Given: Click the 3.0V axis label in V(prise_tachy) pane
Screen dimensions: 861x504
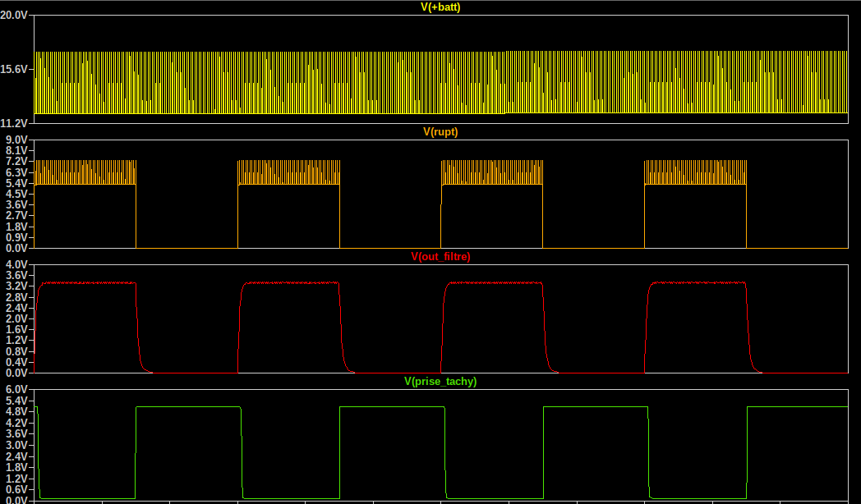Looking at the screenshot, I should (17, 445).
